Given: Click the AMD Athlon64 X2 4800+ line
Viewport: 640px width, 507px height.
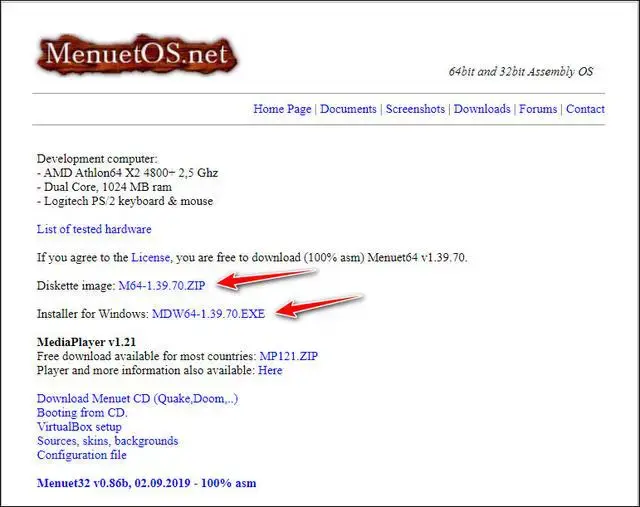Looking at the screenshot, I should (127, 173).
